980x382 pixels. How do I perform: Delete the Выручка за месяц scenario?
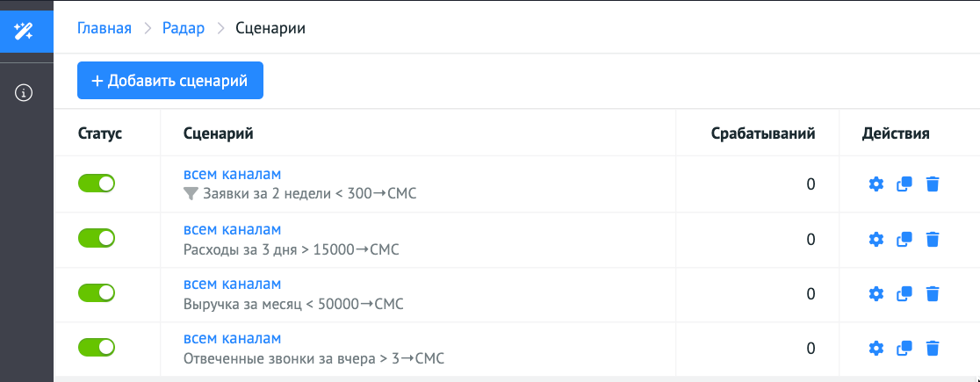point(933,294)
